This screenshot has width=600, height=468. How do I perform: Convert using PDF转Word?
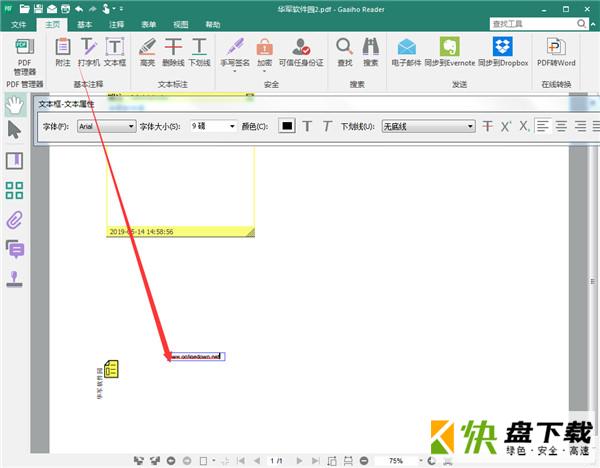(556, 52)
